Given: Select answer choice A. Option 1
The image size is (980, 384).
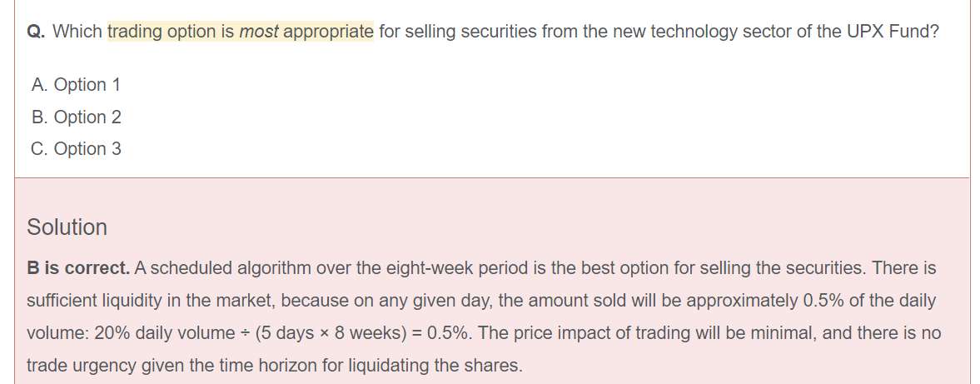Looking at the screenshot, I should point(76,85).
